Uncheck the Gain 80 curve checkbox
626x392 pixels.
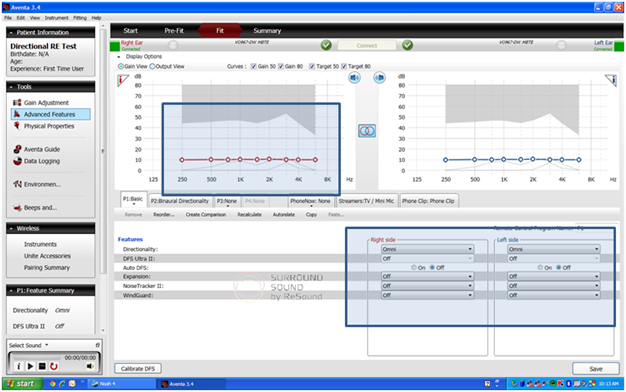(x=281, y=66)
